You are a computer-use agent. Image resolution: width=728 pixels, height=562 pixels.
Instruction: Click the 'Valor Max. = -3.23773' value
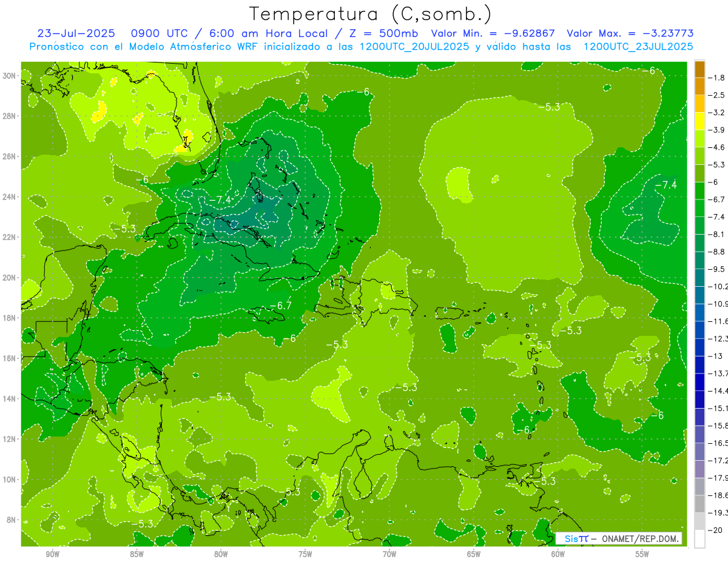coord(630,33)
